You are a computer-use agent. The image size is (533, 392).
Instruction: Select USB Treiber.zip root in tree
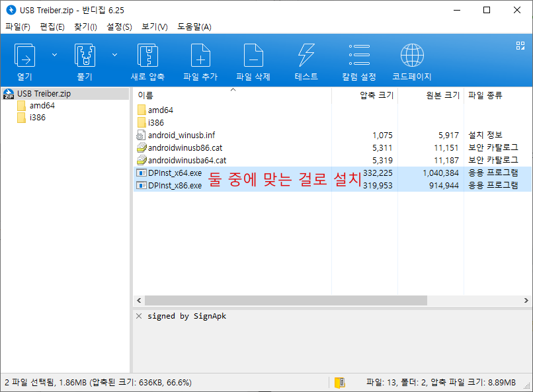(65, 94)
